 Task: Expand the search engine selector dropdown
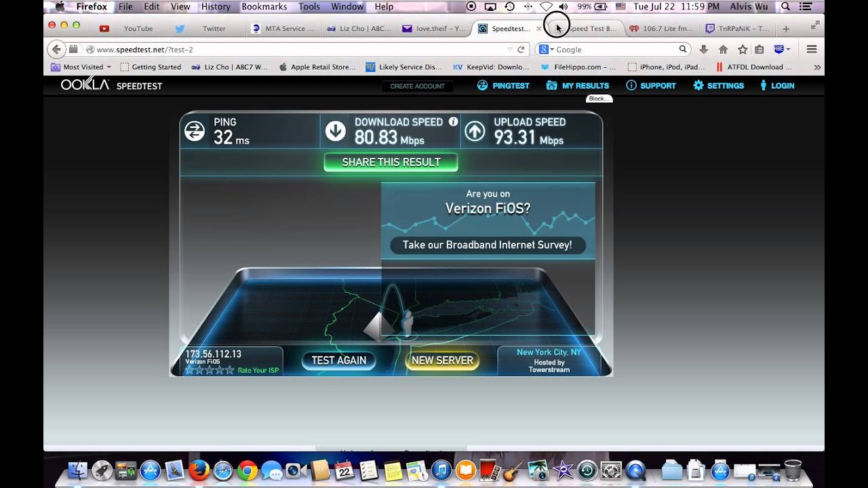point(552,49)
